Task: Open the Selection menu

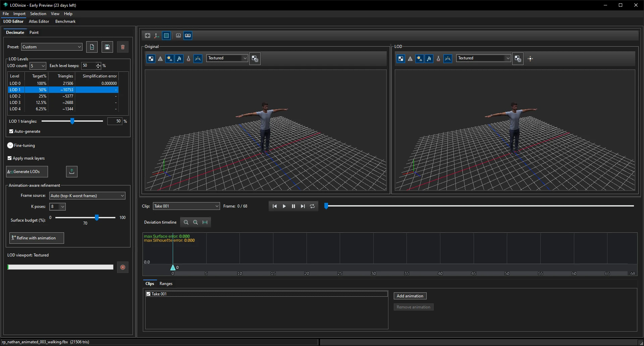Action: pyautogui.click(x=38, y=14)
